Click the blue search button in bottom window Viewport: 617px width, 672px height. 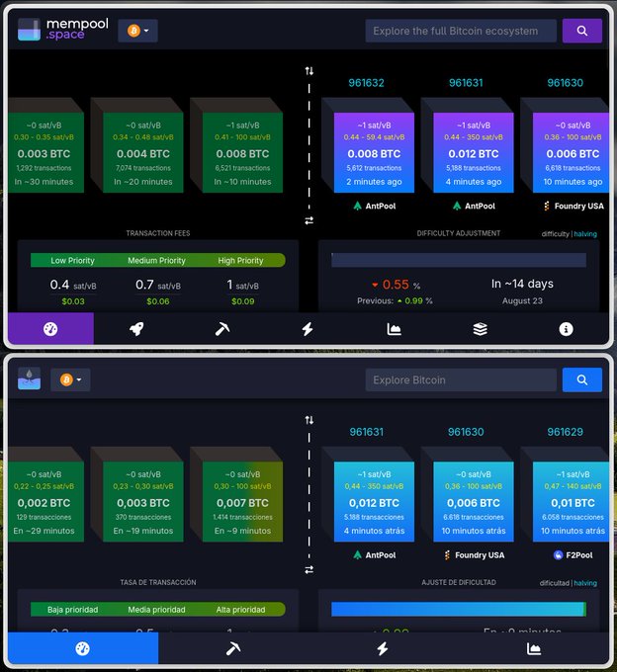point(581,379)
